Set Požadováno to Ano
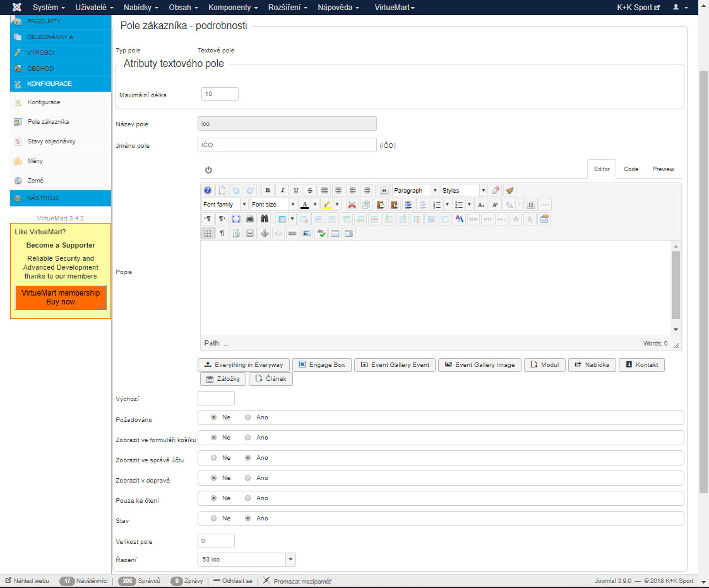Viewport: 709px width, 588px height. pyautogui.click(x=248, y=417)
